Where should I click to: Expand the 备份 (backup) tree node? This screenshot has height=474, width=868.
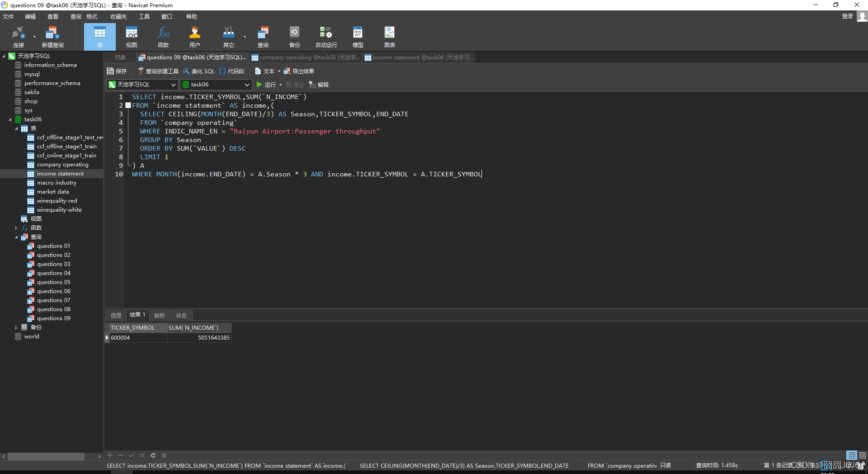16,327
